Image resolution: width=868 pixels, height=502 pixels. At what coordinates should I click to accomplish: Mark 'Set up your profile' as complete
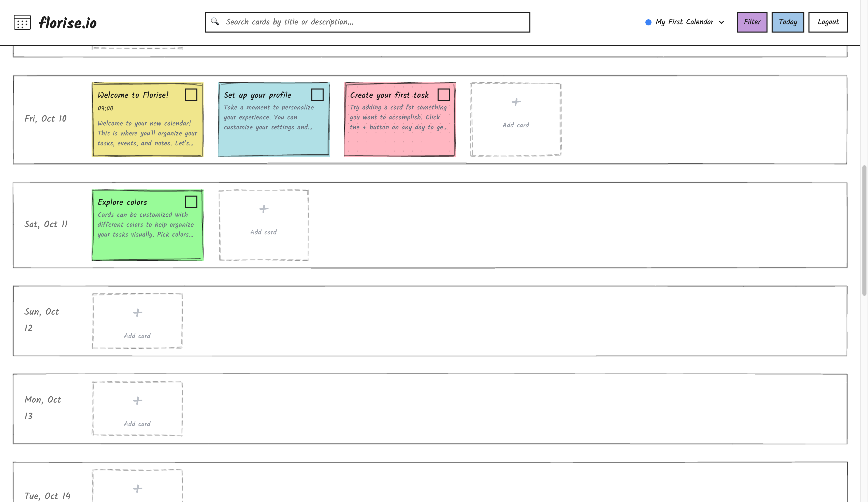[317, 94]
